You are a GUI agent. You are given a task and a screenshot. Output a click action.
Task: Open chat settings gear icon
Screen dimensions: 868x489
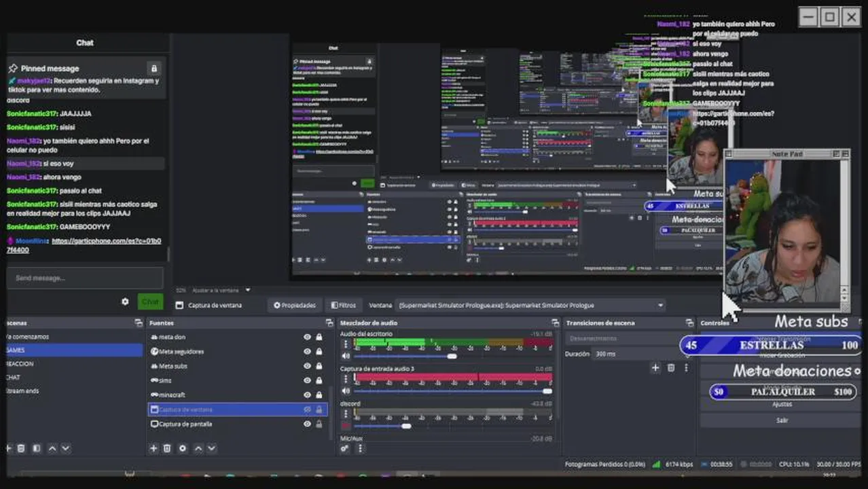(x=125, y=302)
